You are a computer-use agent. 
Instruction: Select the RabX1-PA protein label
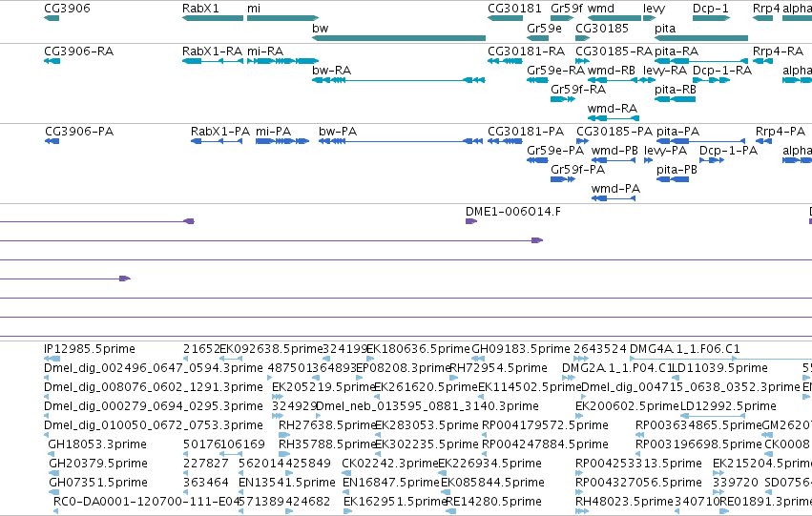(x=220, y=131)
